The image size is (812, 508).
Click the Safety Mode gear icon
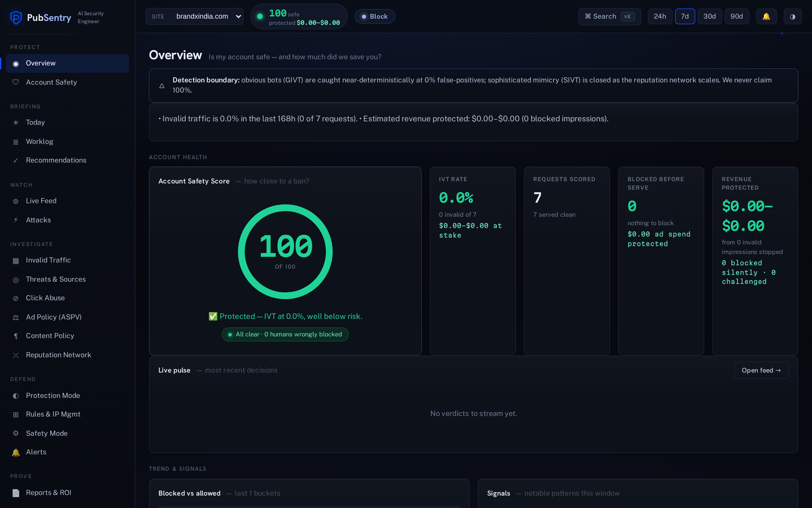pyautogui.click(x=16, y=433)
